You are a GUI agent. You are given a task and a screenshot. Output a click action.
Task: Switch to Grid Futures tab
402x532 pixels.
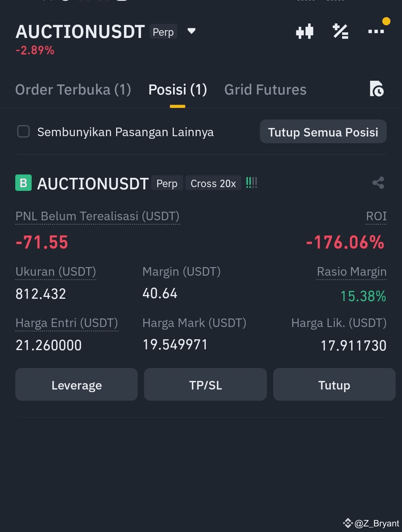click(x=265, y=90)
